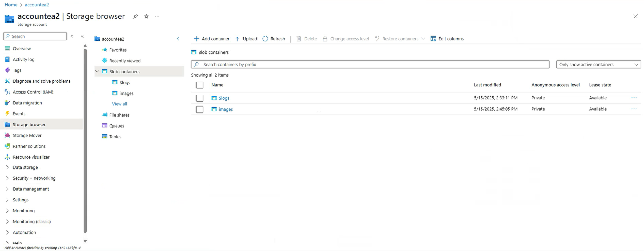This screenshot has height=251, width=644.
Task: Go to Tags
Action: (x=17, y=70)
